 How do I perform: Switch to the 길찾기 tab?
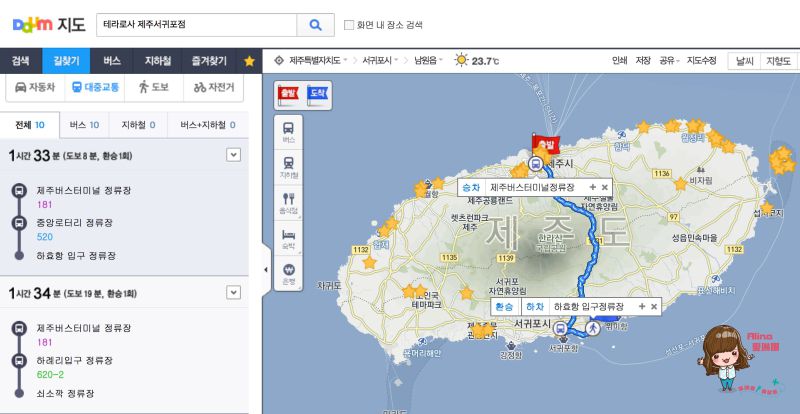[x=66, y=61]
